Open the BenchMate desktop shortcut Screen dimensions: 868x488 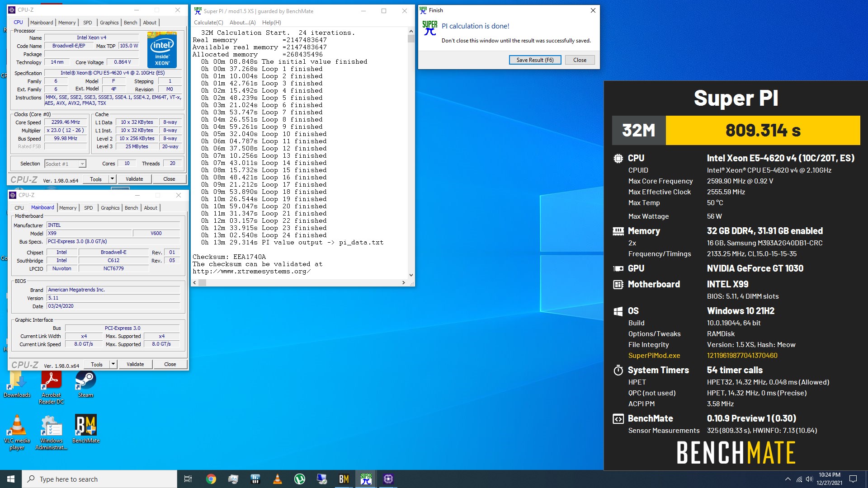click(85, 429)
